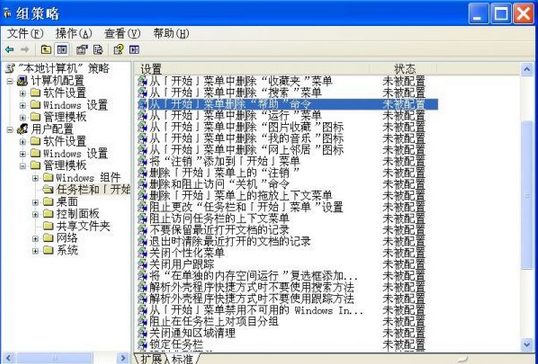
Task: Collapse the 用户配置 tree node
Action: 10,130
